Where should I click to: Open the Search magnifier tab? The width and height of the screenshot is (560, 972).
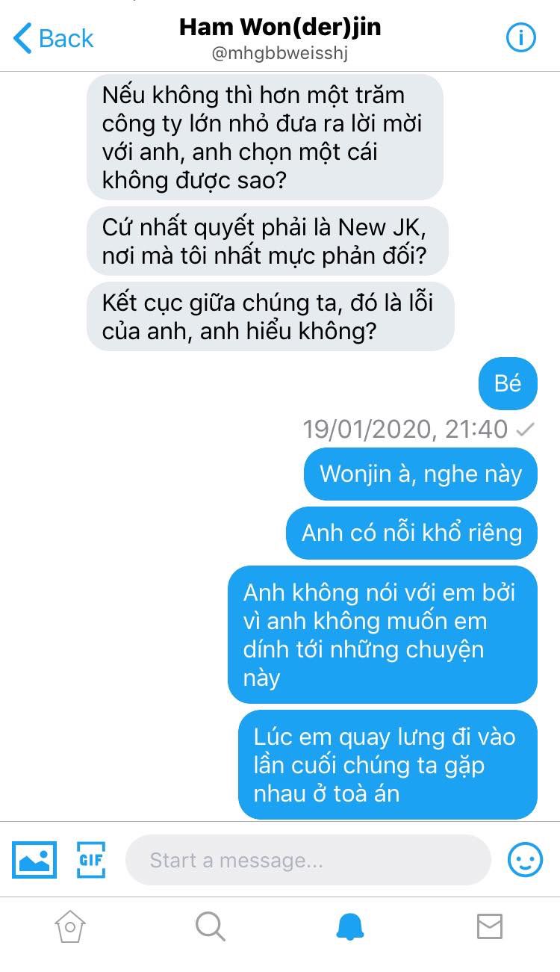pyautogui.click(x=210, y=926)
